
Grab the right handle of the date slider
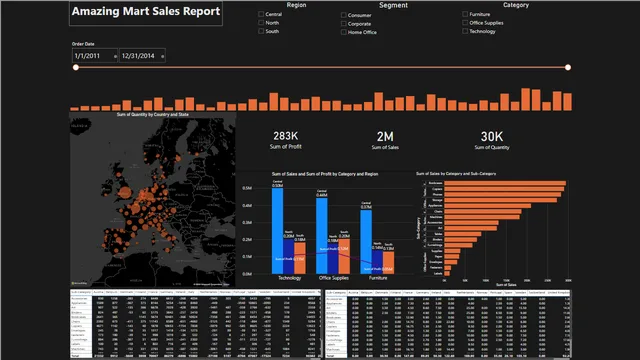568,67
